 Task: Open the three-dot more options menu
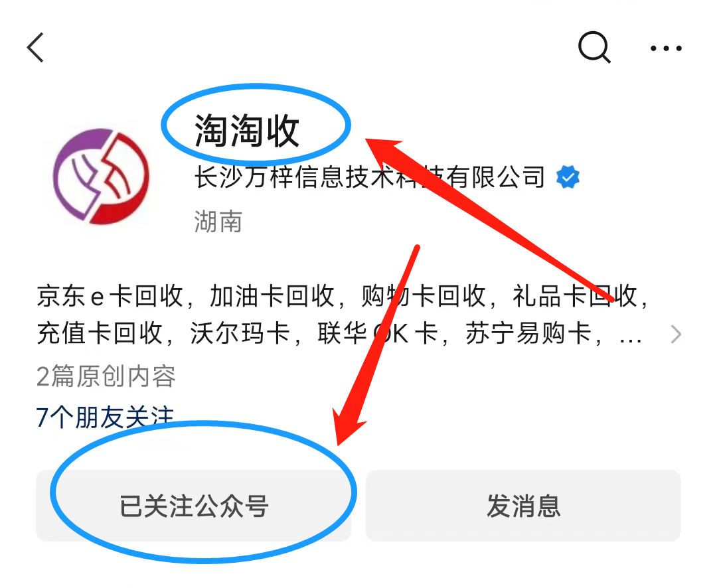coord(667,48)
